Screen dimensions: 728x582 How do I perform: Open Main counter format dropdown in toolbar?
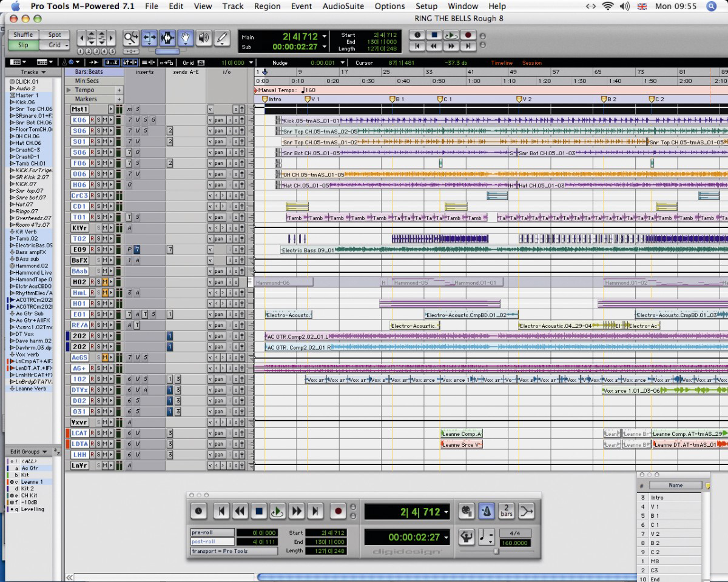coord(325,36)
